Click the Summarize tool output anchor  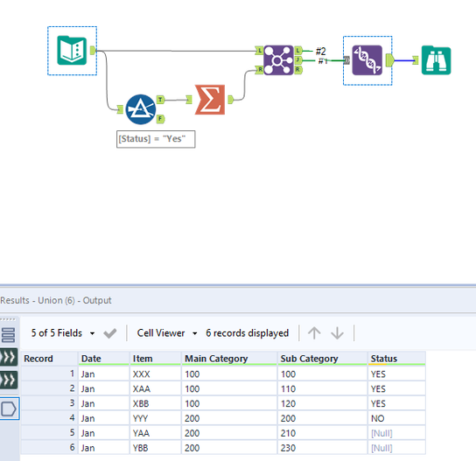(231, 100)
